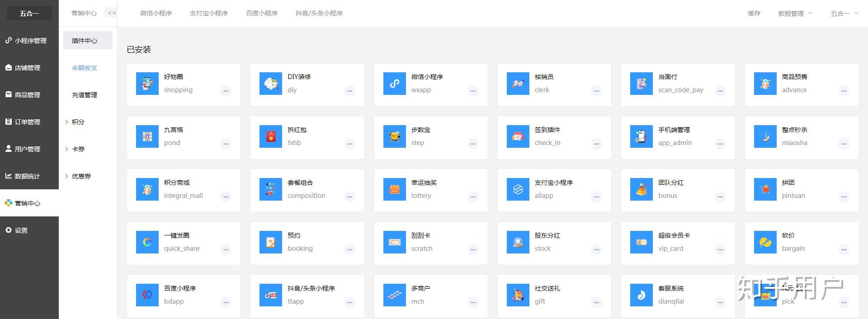Open the 教程管理 dropdown

[795, 14]
